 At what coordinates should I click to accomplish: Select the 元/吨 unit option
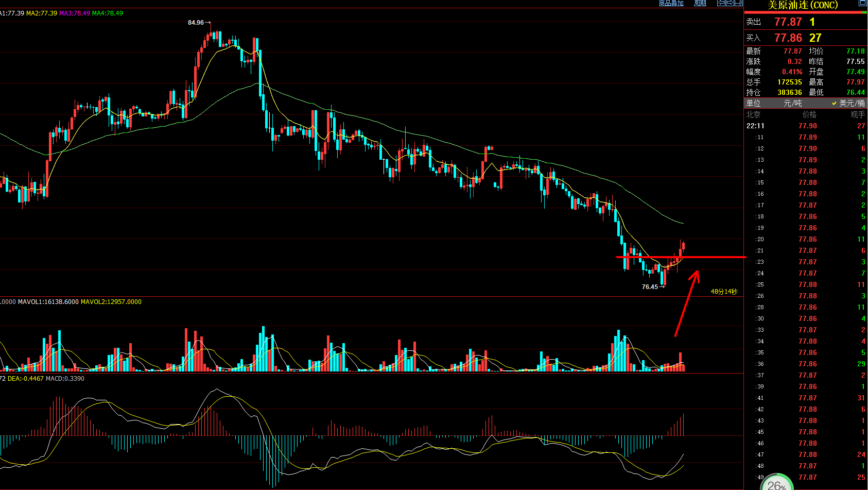click(792, 103)
